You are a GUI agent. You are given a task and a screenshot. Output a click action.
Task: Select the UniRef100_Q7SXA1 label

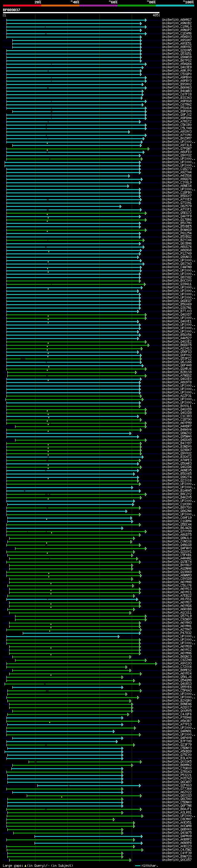[x=177, y=203]
